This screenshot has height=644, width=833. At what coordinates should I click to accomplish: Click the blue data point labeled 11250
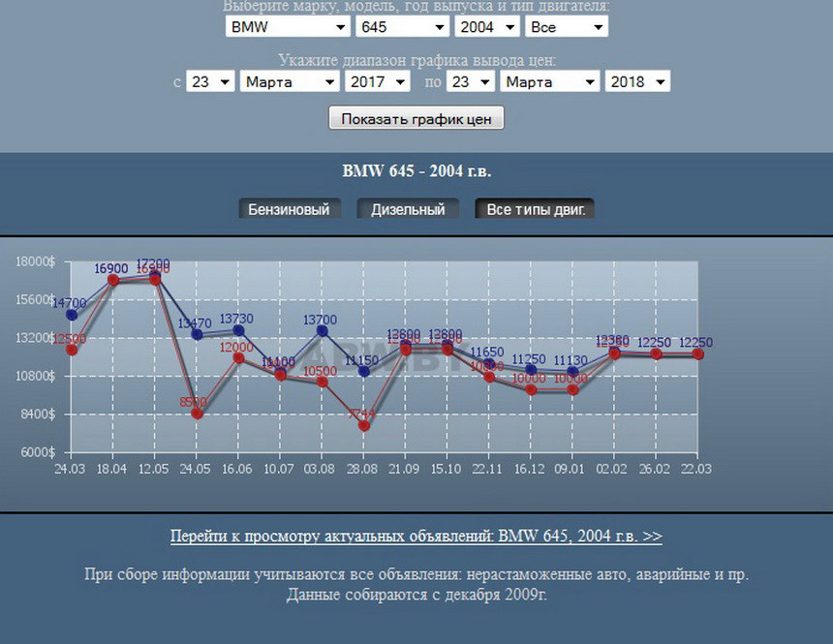[531, 370]
